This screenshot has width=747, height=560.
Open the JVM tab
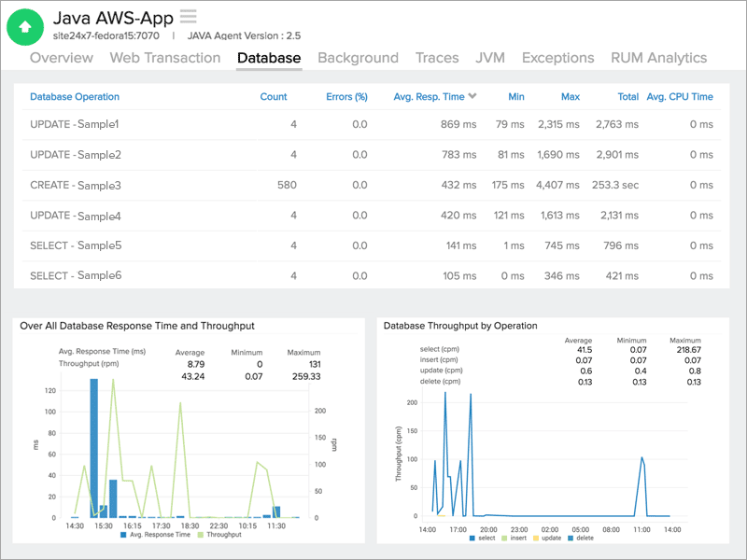coord(490,58)
